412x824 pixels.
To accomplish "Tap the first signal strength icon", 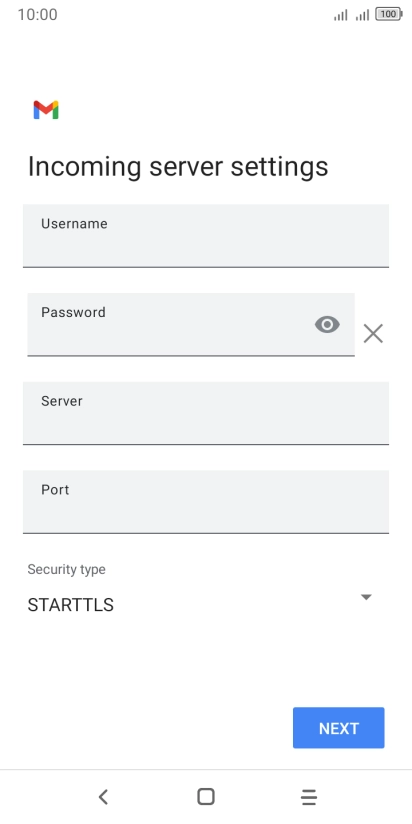I will (341, 15).
